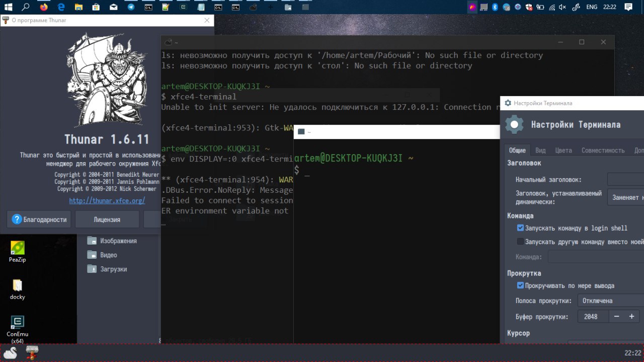Open the Windows notification center
Screen dimensions: 644x362
click(x=628, y=7)
